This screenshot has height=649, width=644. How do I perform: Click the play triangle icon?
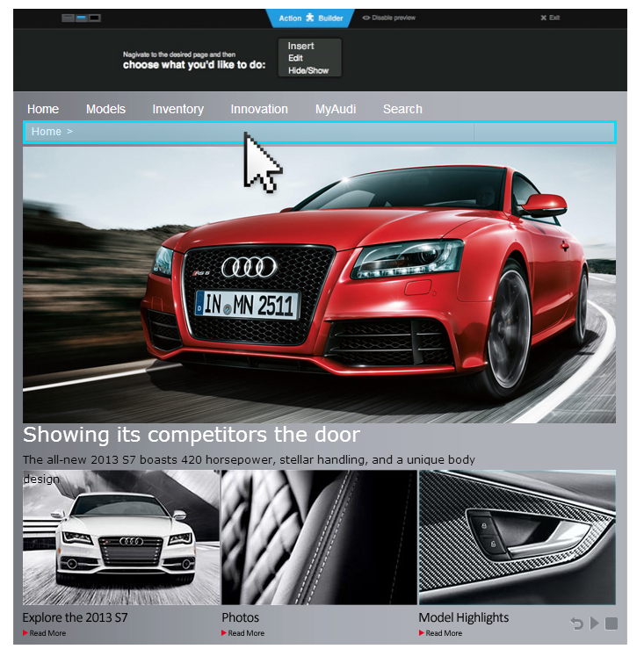click(595, 624)
